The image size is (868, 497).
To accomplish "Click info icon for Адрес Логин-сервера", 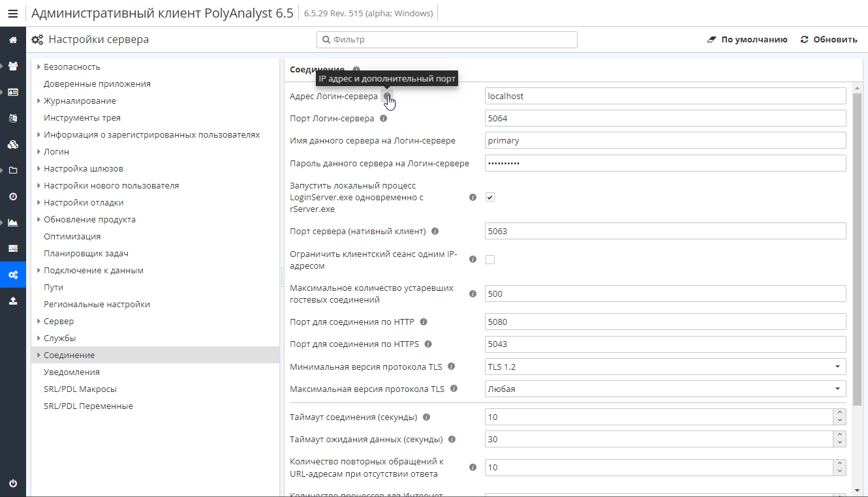I will click(x=387, y=96).
